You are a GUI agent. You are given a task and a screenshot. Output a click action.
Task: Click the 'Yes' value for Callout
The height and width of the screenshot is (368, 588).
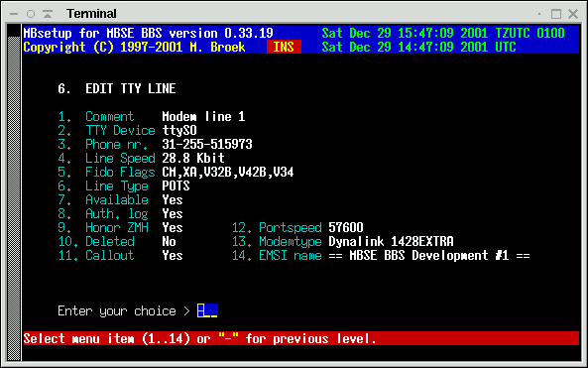173,255
